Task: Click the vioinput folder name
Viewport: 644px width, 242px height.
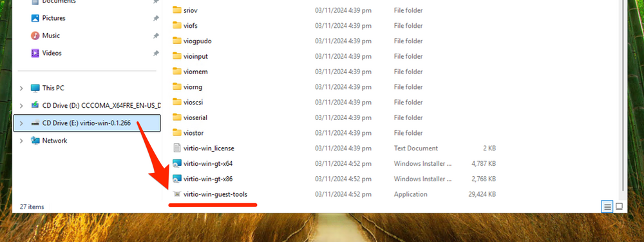Action: coord(196,56)
